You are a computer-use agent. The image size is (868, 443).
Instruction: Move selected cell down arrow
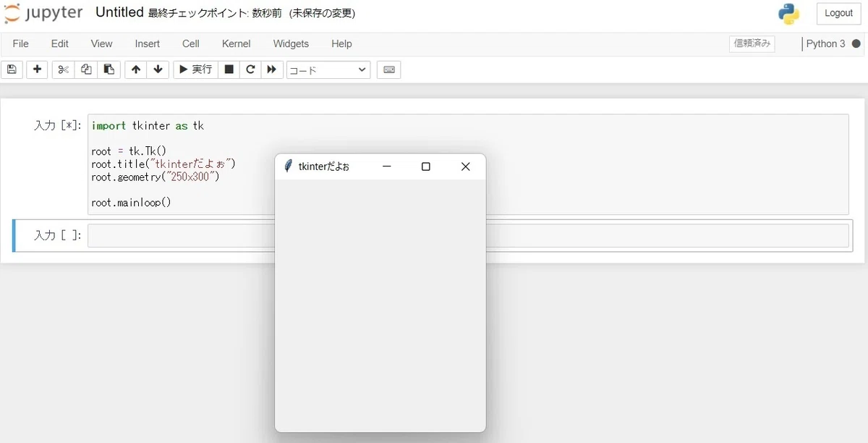point(158,69)
